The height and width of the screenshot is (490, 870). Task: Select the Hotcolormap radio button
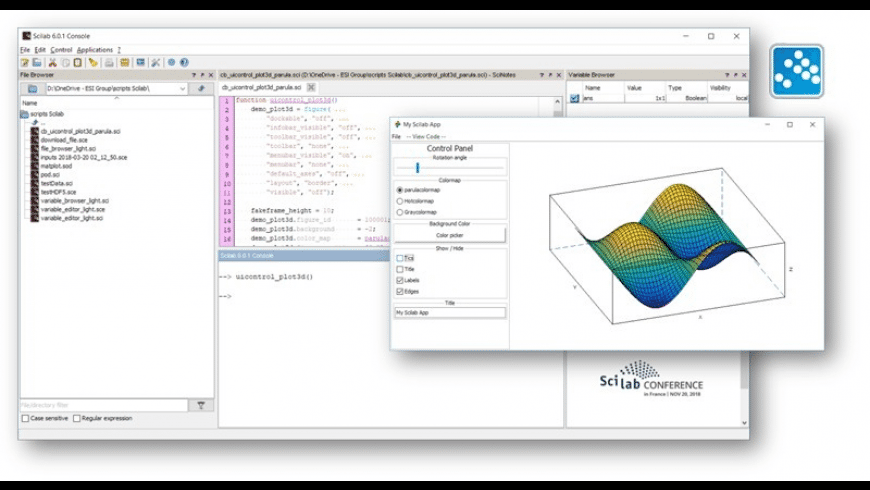[399, 201]
